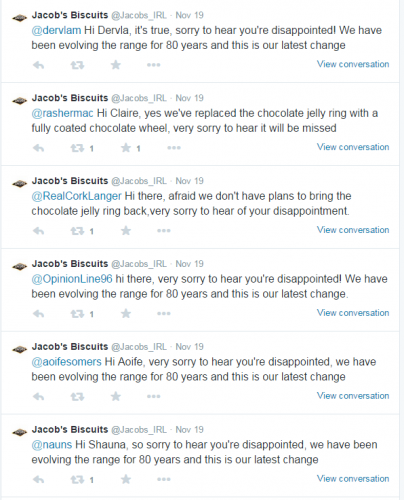Click the reply arrow on the @aoifesomers tweet
This screenshot has width=404, height=500.
pos(39,396)
